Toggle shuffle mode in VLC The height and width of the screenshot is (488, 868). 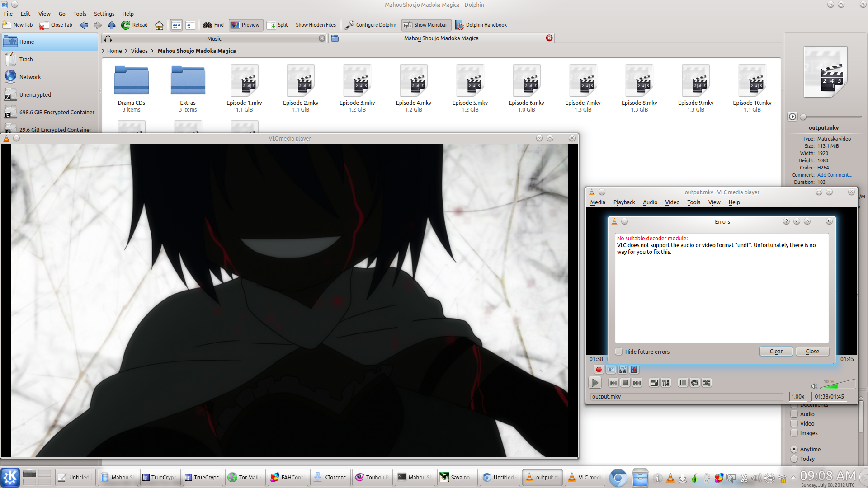707,383
